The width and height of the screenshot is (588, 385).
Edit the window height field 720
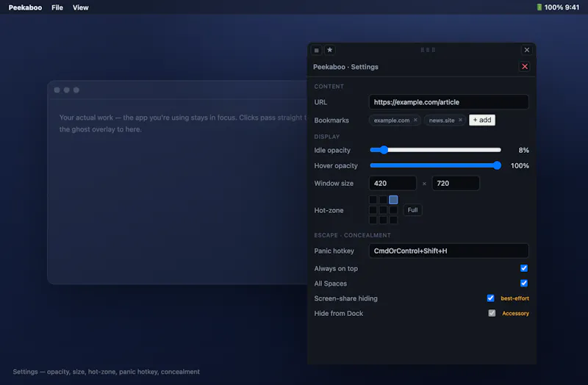(456, 183)
